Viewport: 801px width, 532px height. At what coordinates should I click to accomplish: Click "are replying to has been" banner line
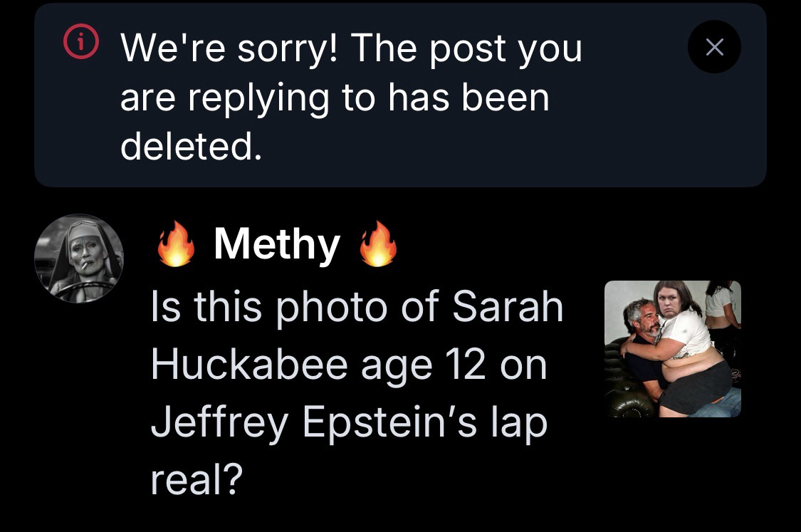(335, 97)
